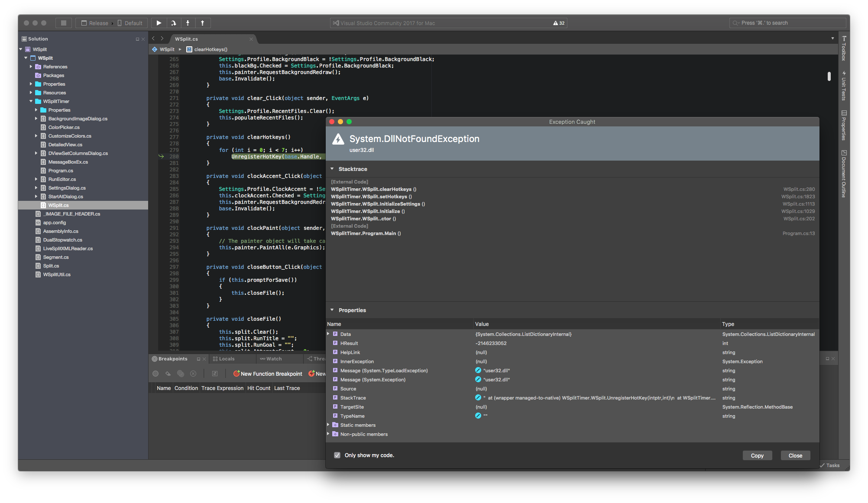Expand the Non-public members row
The image size is (868, 503).
point(328,434)
